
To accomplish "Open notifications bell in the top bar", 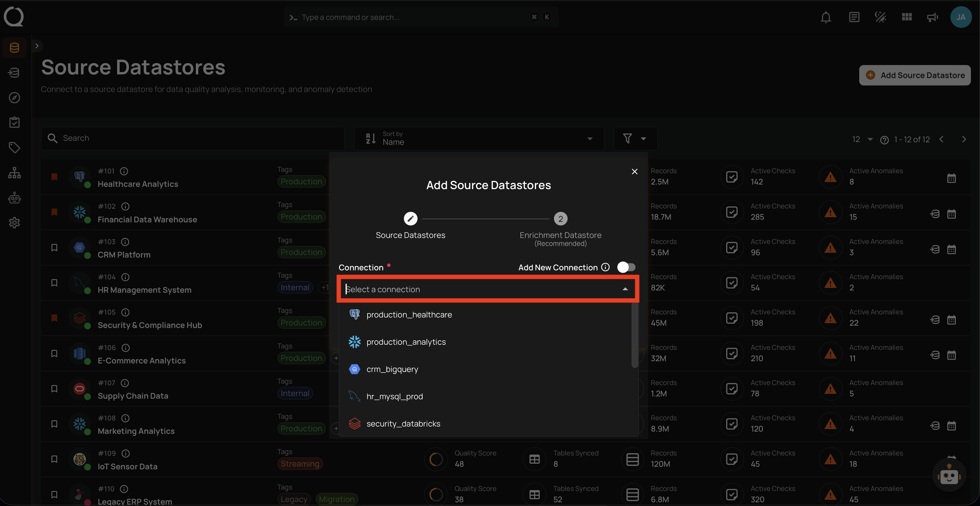I will (x=826, y=17).
